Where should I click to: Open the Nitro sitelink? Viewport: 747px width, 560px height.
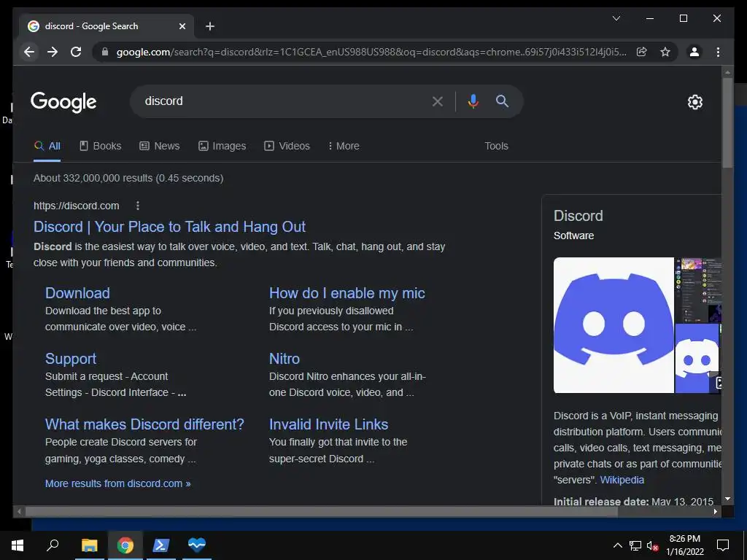click(285, 359)
